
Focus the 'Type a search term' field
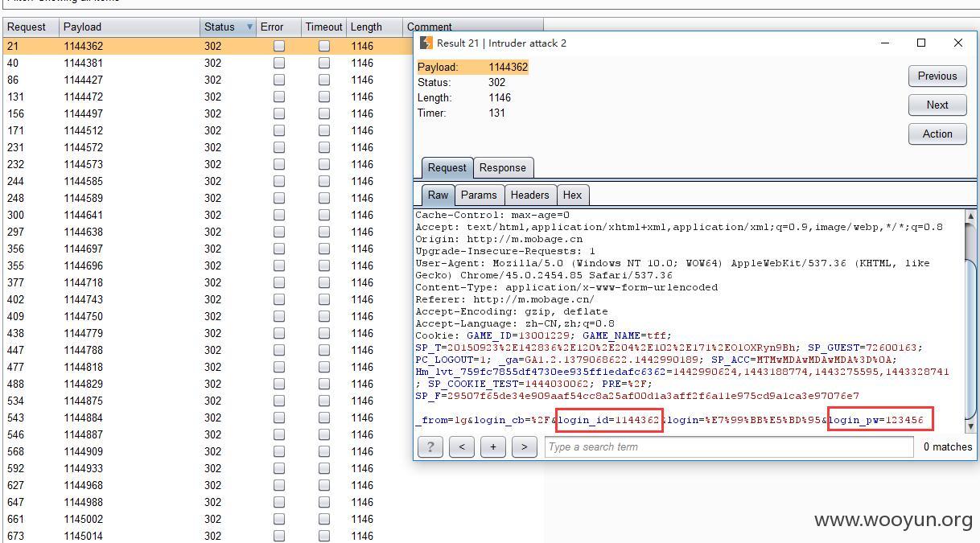729,446
